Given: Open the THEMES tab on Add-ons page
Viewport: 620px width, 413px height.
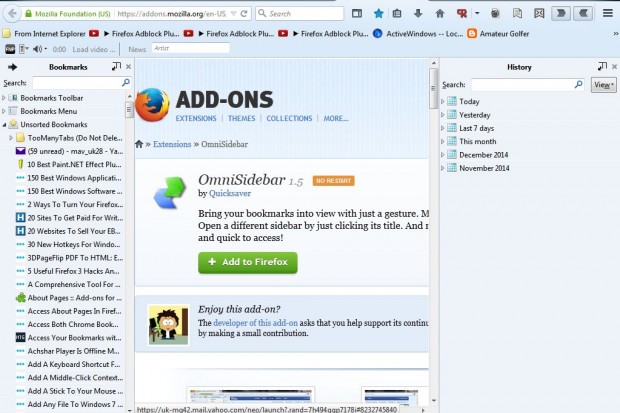Looking at the screenshot, I should tap(242, 118).
